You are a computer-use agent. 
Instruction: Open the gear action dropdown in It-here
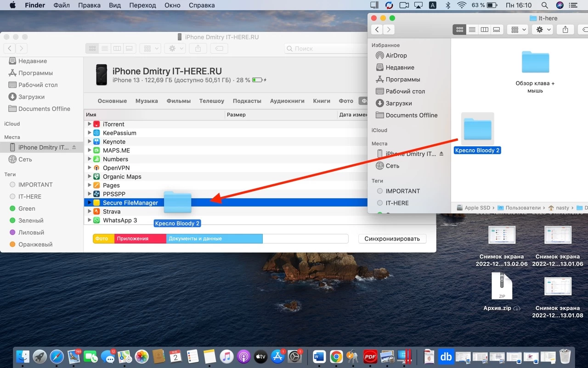(x=543, y=29)
